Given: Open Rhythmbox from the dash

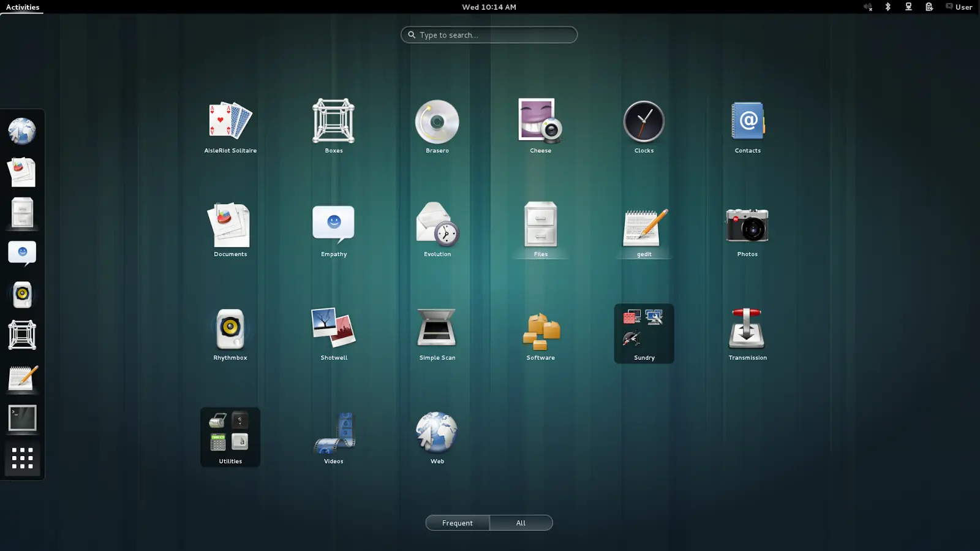Looking at the screenshot, I should 22,295.
